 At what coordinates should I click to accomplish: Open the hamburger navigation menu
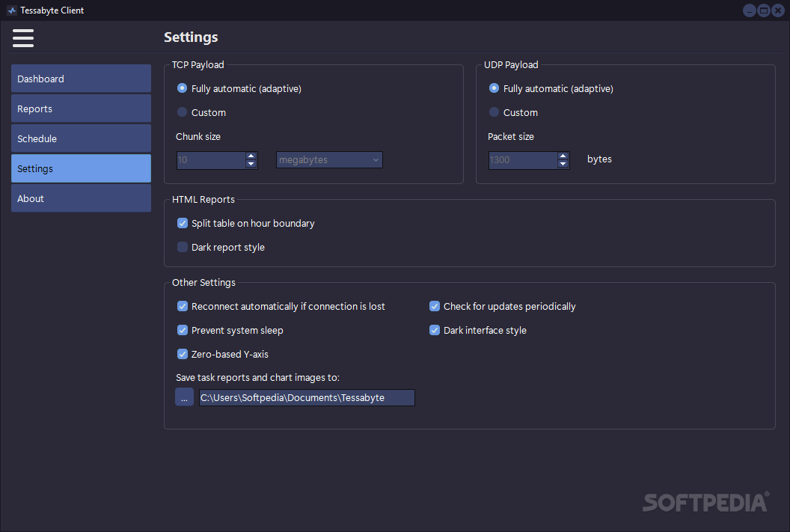point(22,37)
